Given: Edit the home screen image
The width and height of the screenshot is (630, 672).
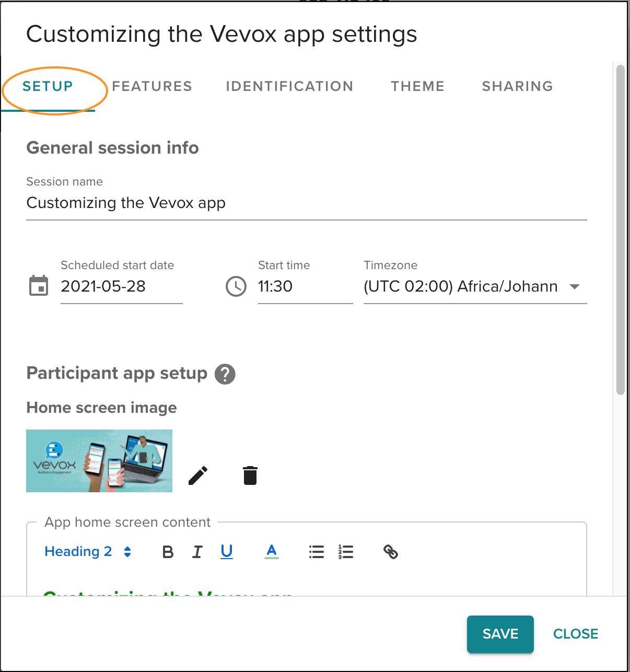Looking at the screenshot, I should click(x=197, y=475).
